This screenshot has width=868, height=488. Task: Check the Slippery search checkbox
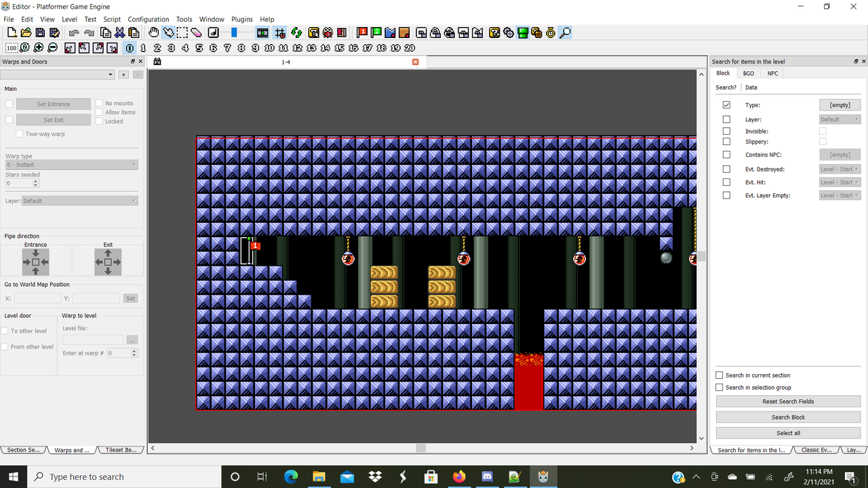[726, 142]
